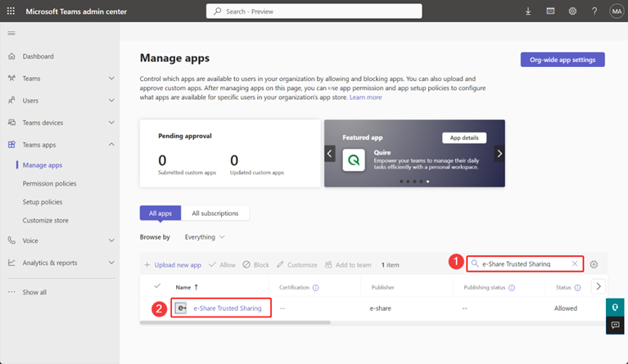Click the Analytics & reports chart icon
628x364 pixels.
(x=11, y=263)
